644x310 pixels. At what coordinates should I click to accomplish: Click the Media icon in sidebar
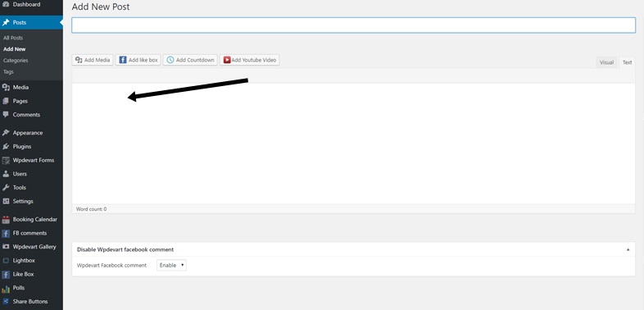(x=6, y=87)
